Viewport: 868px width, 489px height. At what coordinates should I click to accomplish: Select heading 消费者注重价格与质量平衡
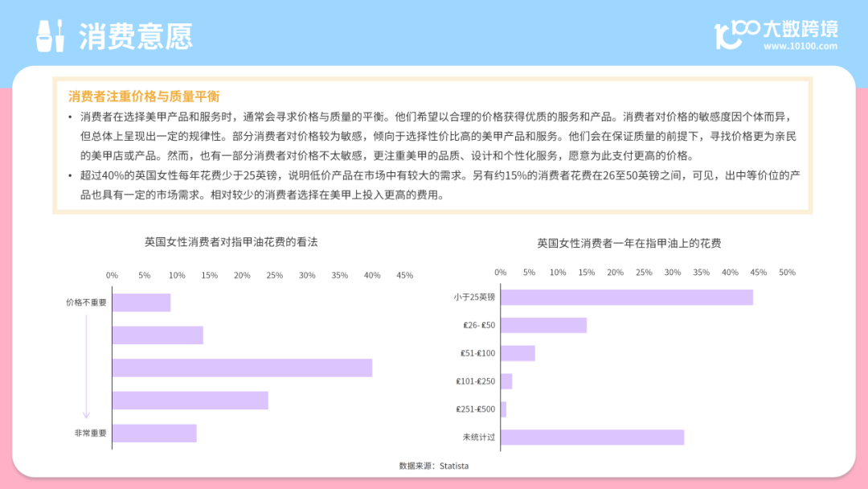144,97
